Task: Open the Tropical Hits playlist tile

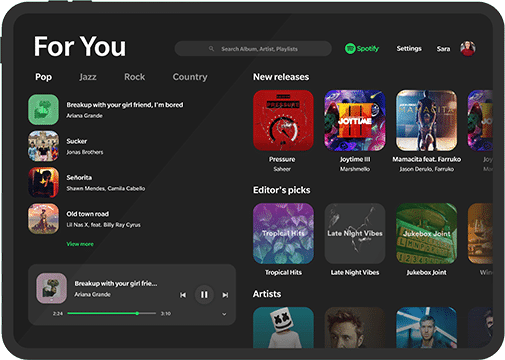Action: [283, 234]
